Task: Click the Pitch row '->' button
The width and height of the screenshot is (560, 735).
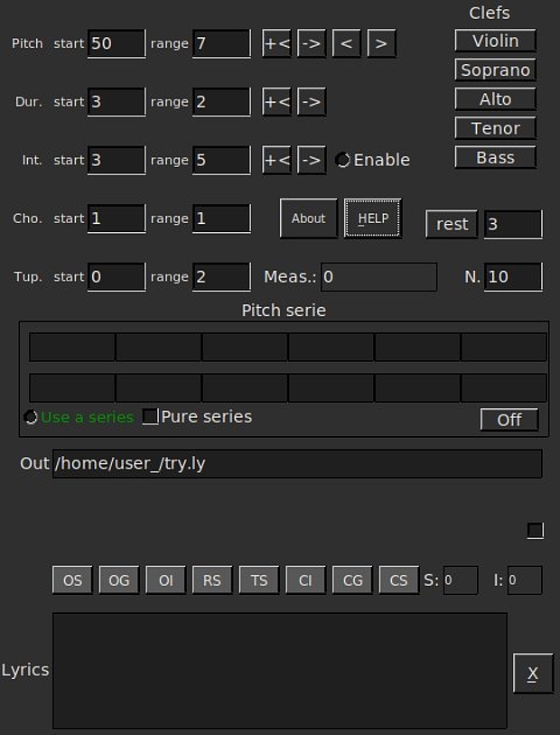Action: (x=312, y=43)
